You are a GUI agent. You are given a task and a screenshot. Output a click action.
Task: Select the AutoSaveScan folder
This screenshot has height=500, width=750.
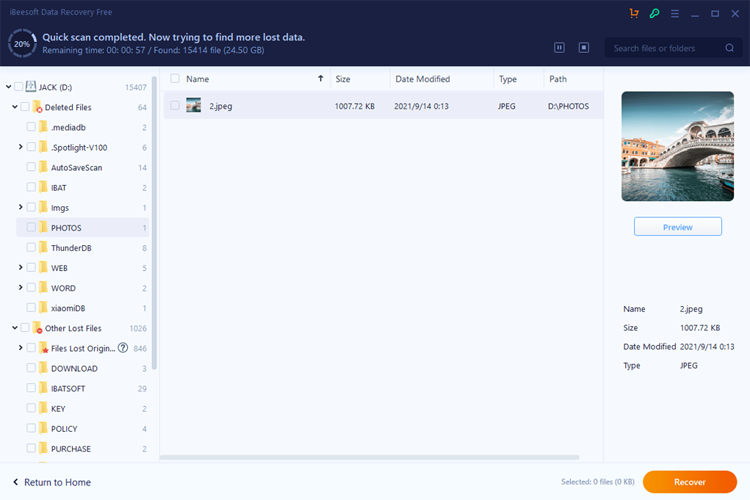point(76,167)
